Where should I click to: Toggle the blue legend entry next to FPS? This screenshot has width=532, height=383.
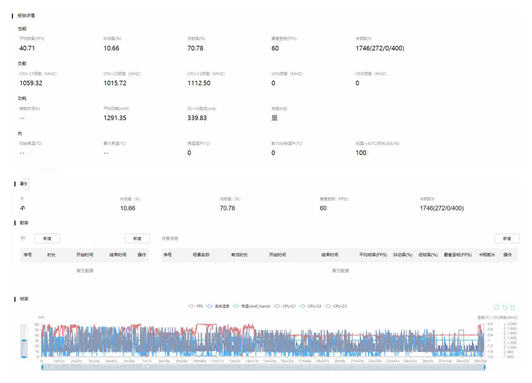click(x=218, y=306)
